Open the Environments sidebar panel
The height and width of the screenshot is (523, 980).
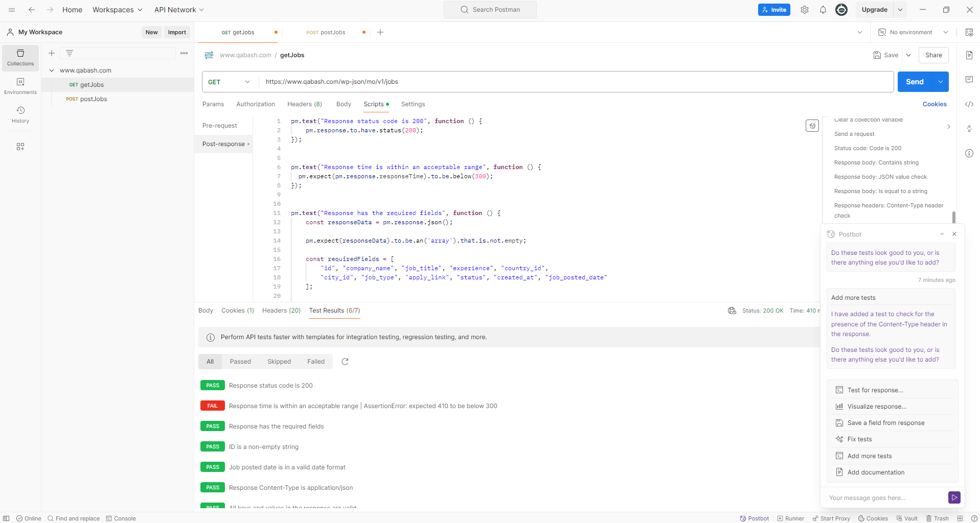click(x=20, y=86)
